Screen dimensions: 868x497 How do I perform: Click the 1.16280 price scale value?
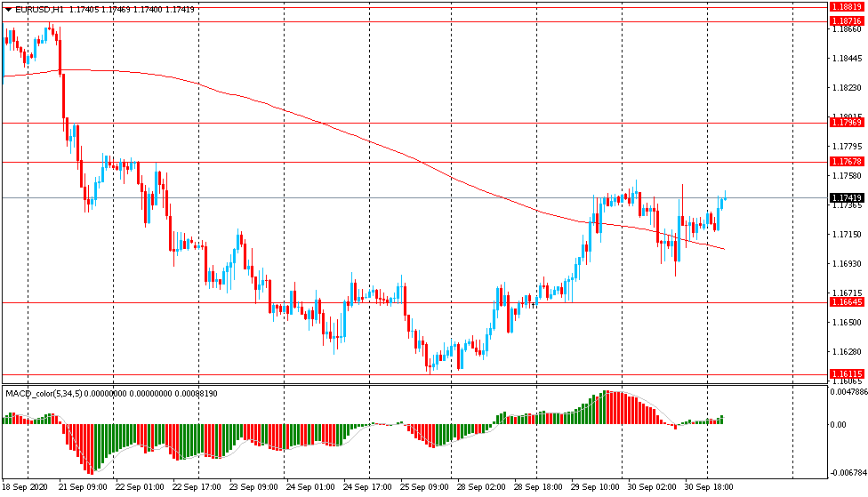pos(848,351)
